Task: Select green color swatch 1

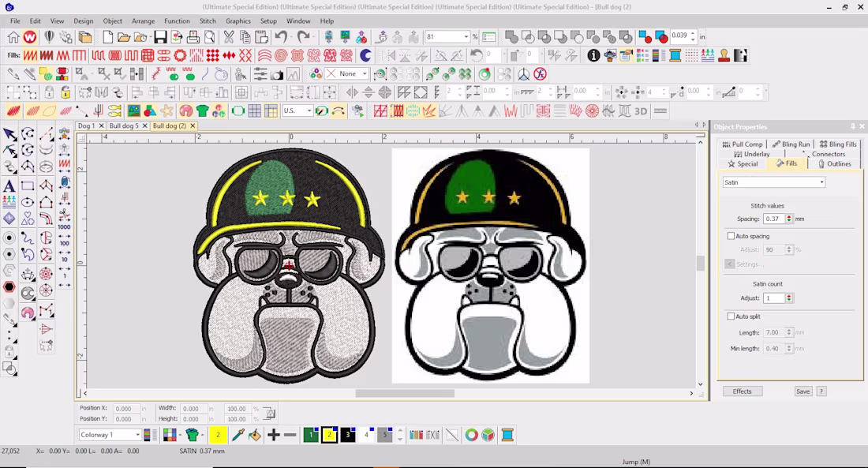Action: pyautogui.click(x=311, y=435)
